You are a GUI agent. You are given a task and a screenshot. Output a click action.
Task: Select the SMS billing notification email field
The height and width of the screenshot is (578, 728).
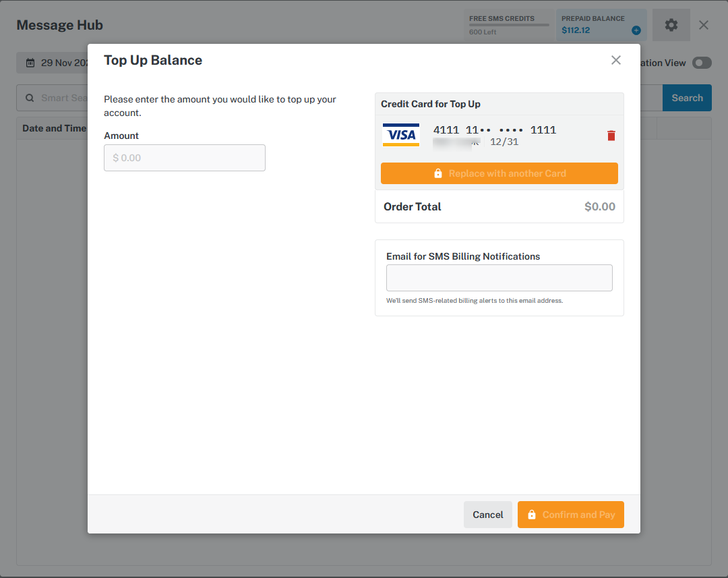click(499, 278)
